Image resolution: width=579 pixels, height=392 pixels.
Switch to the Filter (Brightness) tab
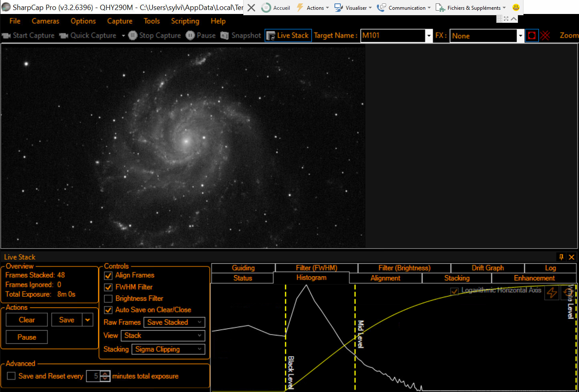tap(404, 268)
